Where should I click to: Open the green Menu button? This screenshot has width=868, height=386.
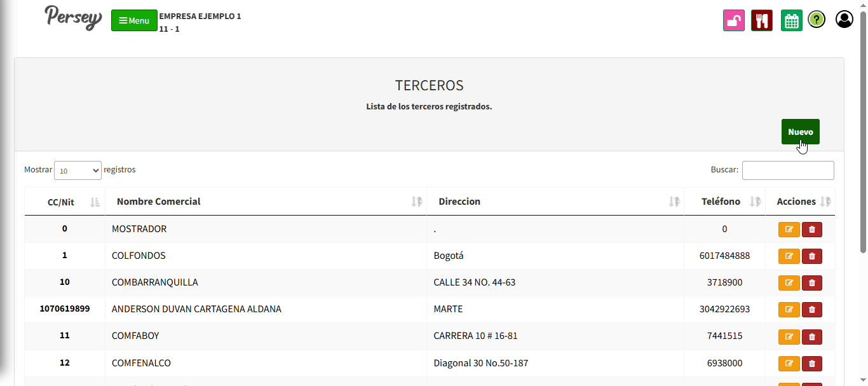134,20
